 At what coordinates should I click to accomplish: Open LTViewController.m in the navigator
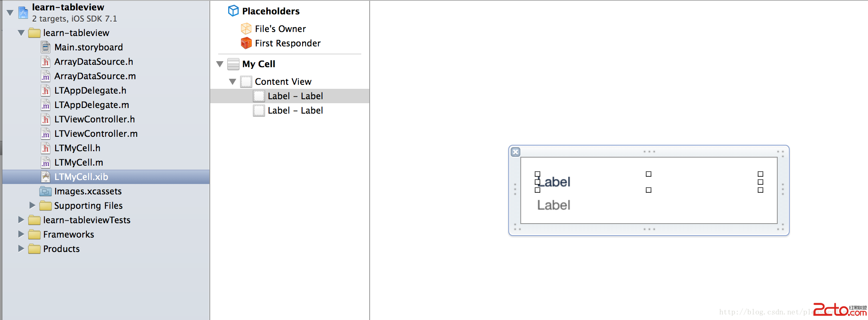point(96,134)
